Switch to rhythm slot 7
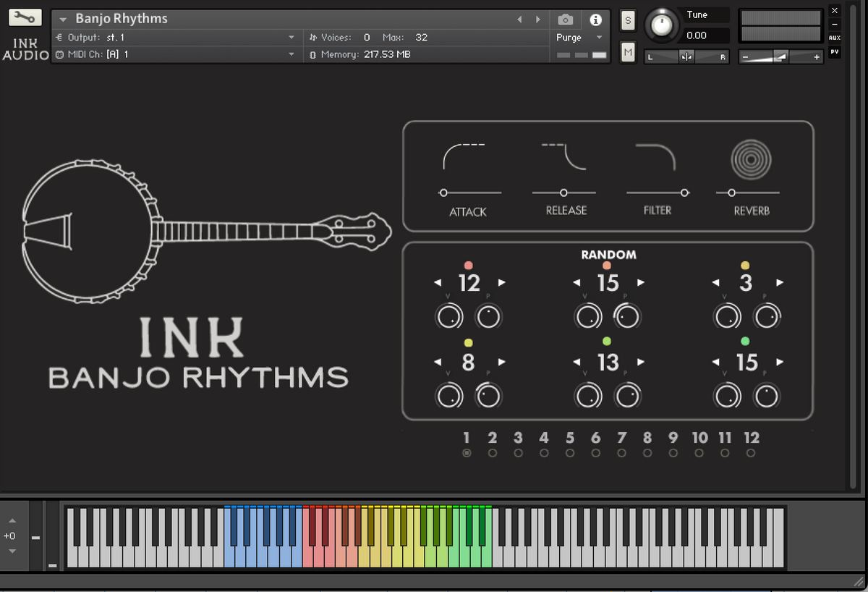This screenshot has height=592, width=868. pyautogui.click(x=621, y=451)
